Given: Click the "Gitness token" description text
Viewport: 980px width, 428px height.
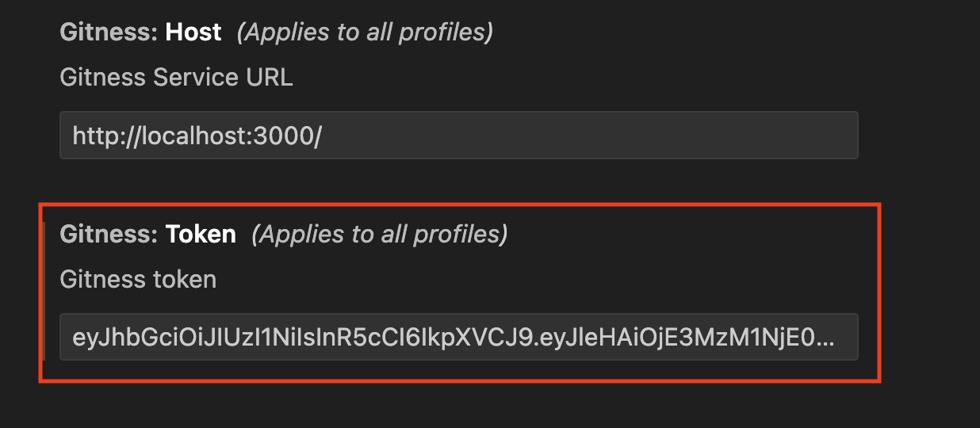Looking at the screenshot, I should 138,279.
